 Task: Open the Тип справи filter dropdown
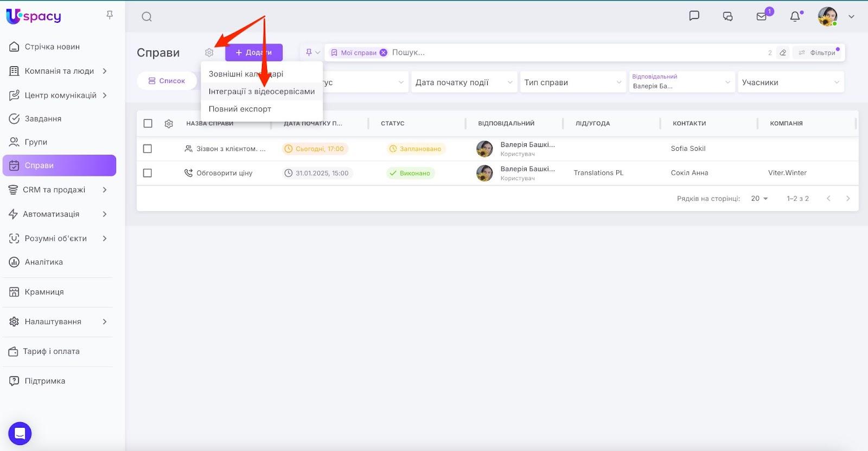573,82
